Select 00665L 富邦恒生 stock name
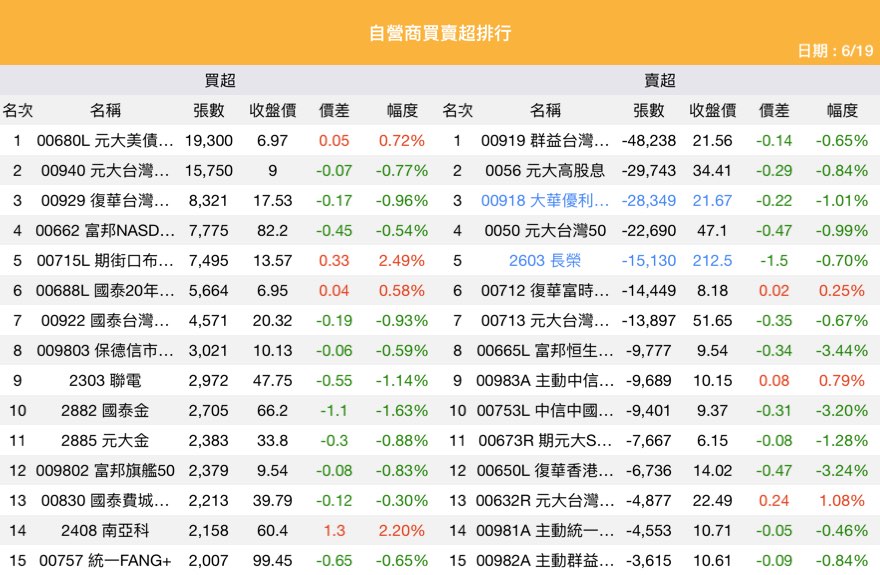 click(545, 351)
